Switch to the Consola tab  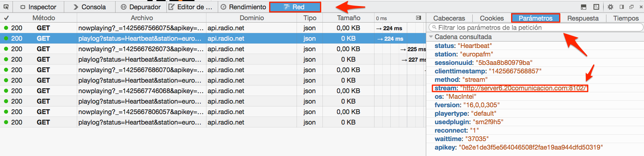[x=90, y=7]
